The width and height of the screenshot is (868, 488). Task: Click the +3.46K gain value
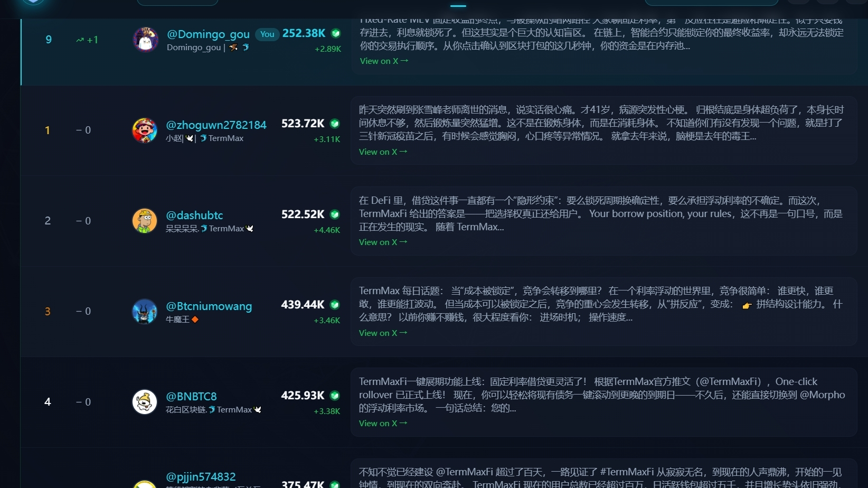point(327,321)
